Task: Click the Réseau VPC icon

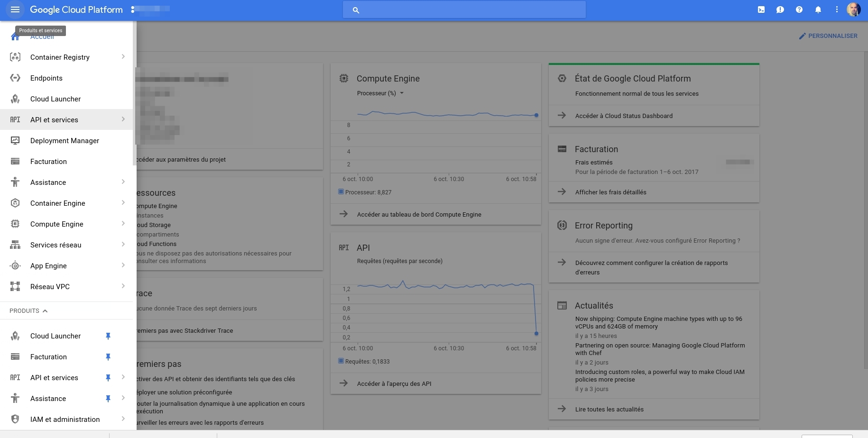Action: [x=15, y=286]
